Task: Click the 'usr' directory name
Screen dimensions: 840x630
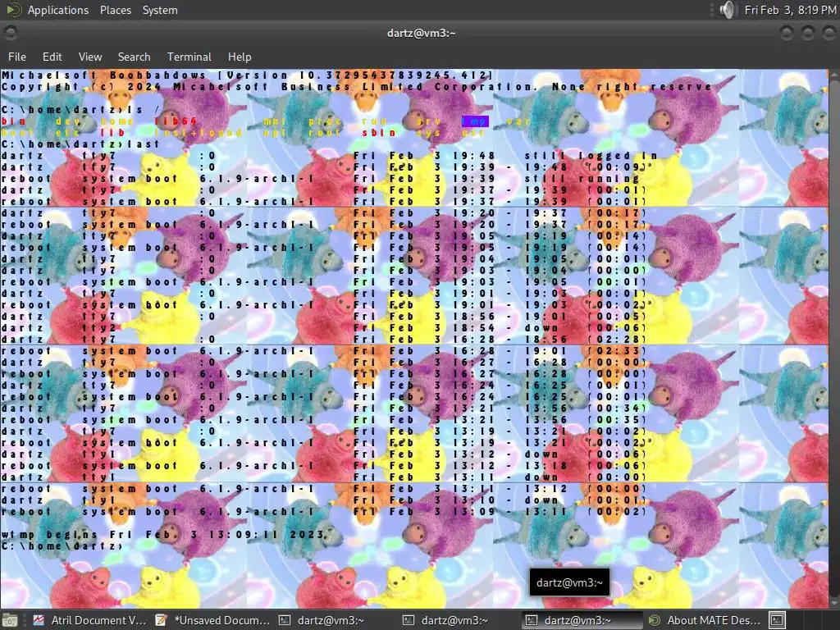Action: 473,132
